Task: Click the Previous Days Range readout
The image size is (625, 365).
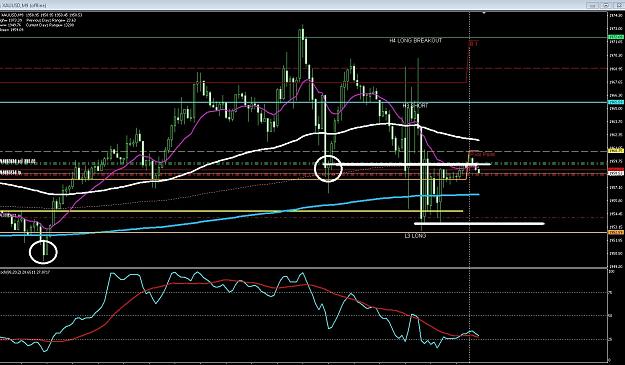Action: point(51,20)
